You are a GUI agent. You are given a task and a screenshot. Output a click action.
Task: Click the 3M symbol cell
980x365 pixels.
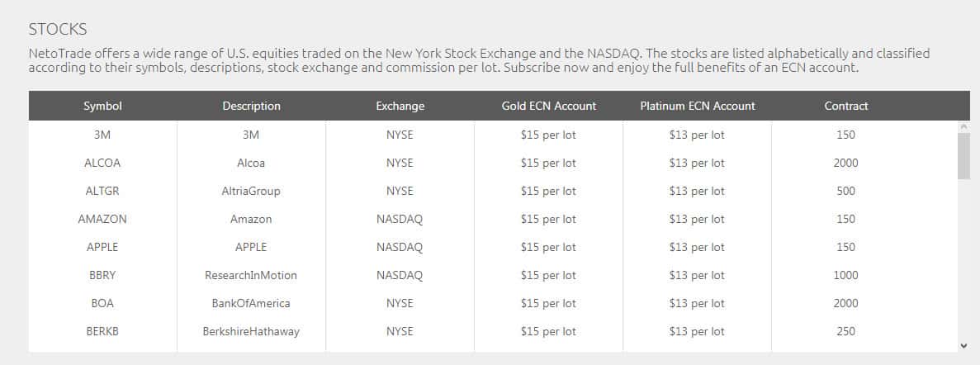(x=102, y=135)
